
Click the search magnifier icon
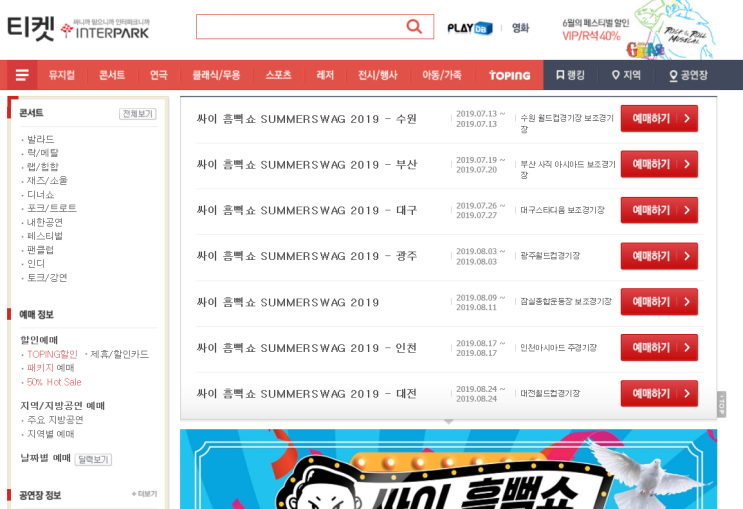[x=414, y=27]
